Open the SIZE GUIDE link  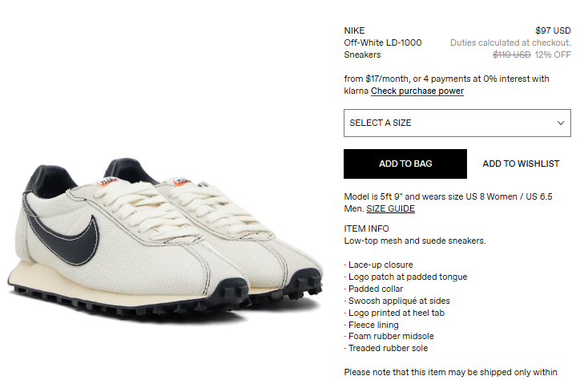390,209
